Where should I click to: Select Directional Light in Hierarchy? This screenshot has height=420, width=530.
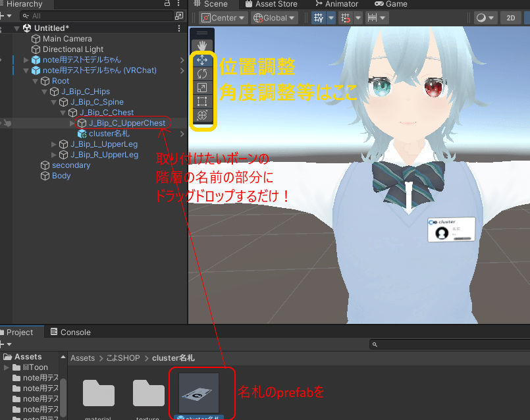72,49
